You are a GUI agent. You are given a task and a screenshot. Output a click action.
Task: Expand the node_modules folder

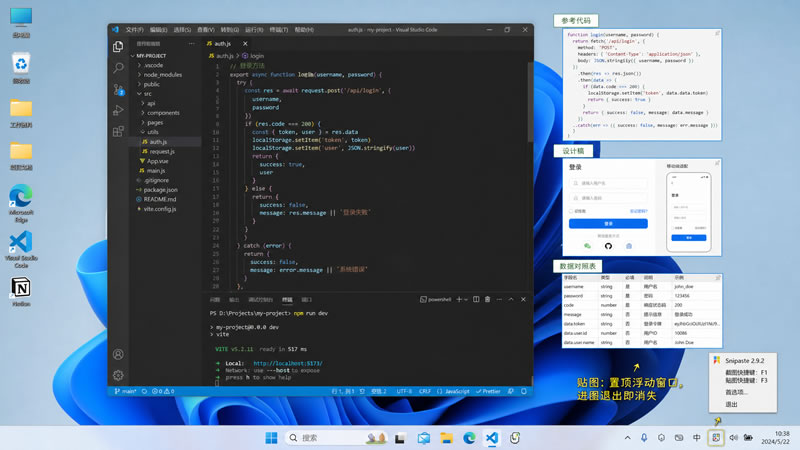(162, 74)
